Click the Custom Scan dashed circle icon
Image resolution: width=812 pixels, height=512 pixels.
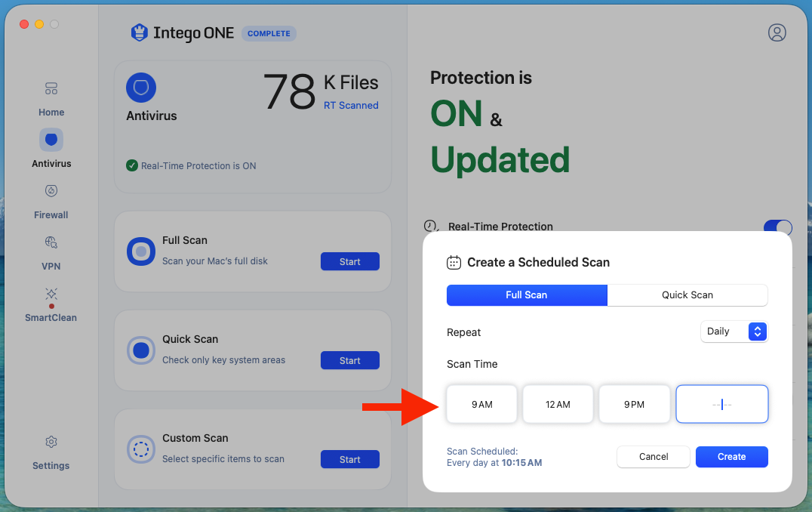pos(141,449)
